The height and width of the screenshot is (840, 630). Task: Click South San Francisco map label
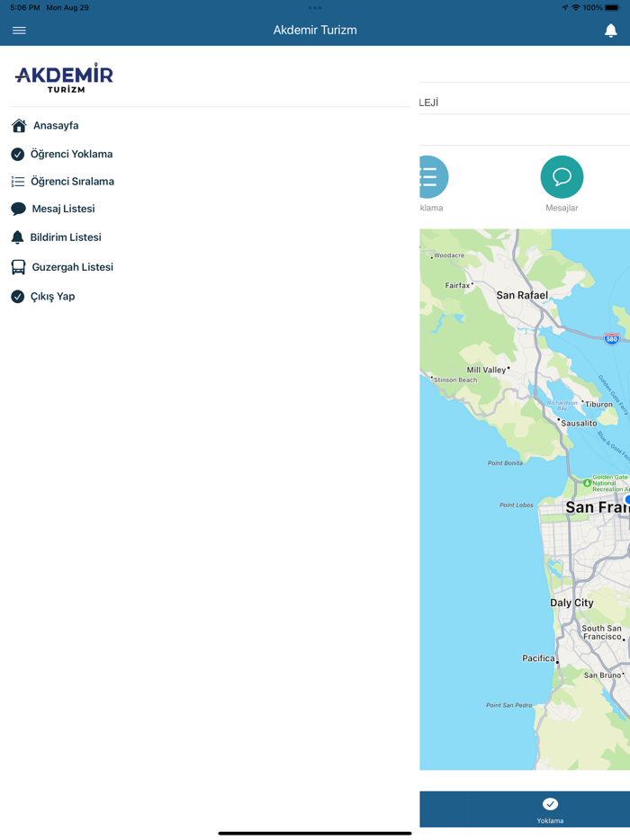pyautogui.click(x=601, y=632)
